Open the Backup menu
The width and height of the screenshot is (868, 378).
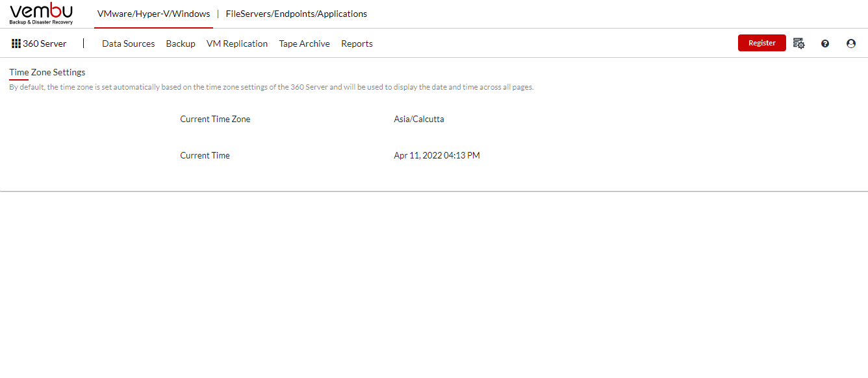point(181,44)
